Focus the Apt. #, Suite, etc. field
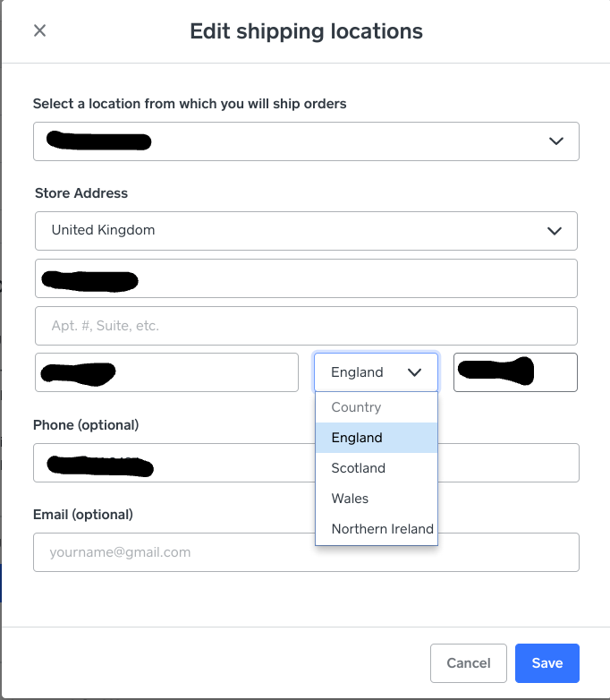 tap(306, 326)
